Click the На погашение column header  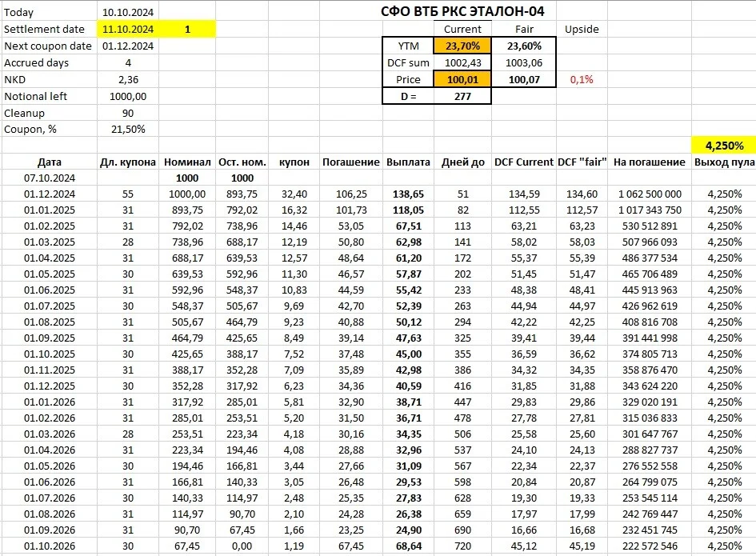[x=649, y=162]
